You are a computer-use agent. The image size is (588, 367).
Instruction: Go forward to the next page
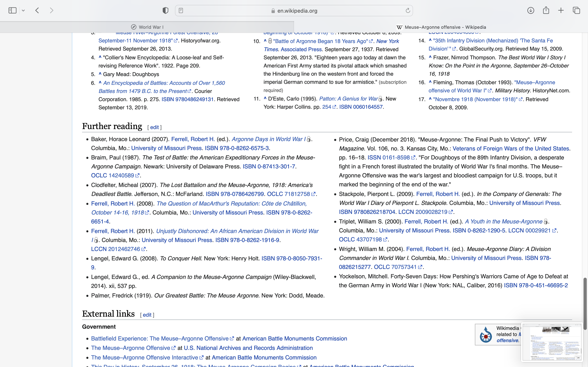pos(51,10)
